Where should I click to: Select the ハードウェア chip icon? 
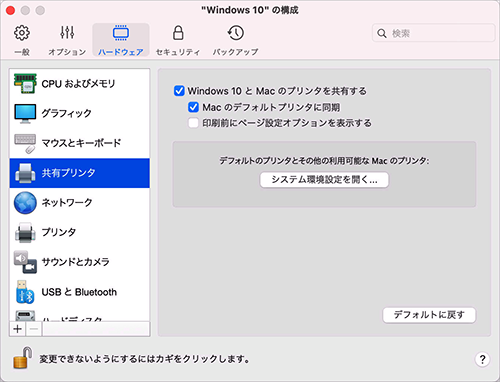pyautogui.click(x=121, y=33)
